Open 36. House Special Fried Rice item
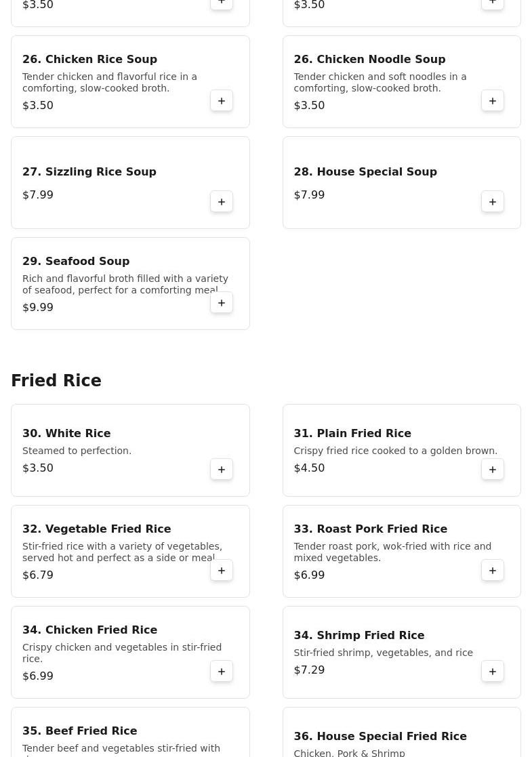This screenshot has width=532, height=757. [x=402, y=732]
